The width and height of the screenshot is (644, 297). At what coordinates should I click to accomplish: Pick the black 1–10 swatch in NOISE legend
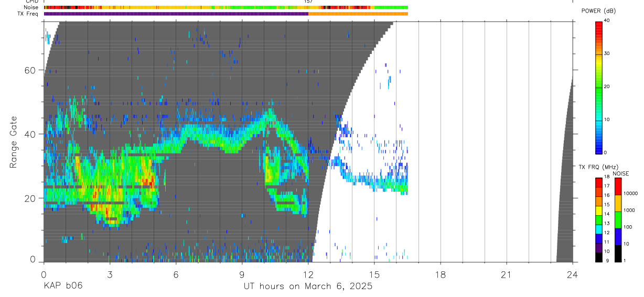click(618, 254)
